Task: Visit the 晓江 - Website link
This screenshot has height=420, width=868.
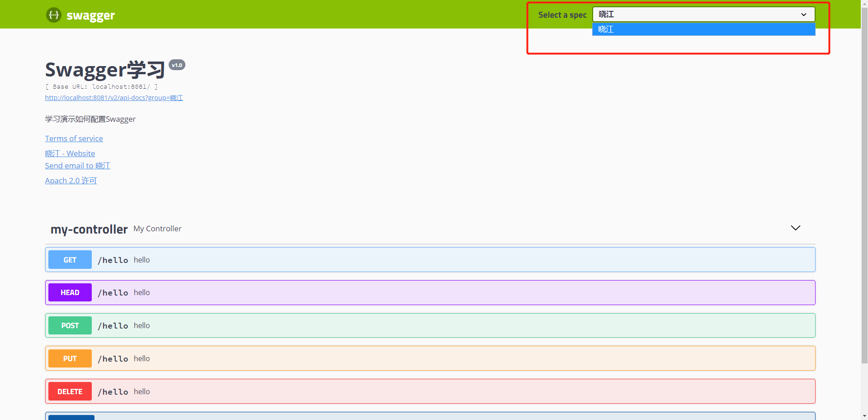Action: [x=70, y=153]
